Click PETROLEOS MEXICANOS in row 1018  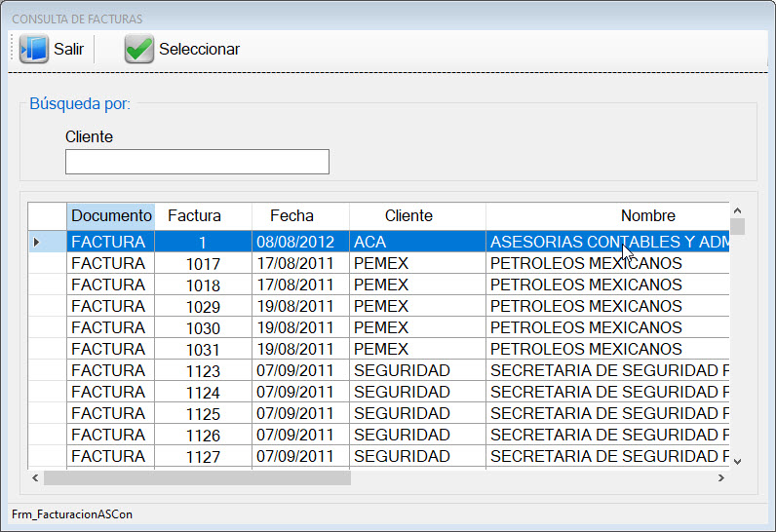click(x=607, y=285)
